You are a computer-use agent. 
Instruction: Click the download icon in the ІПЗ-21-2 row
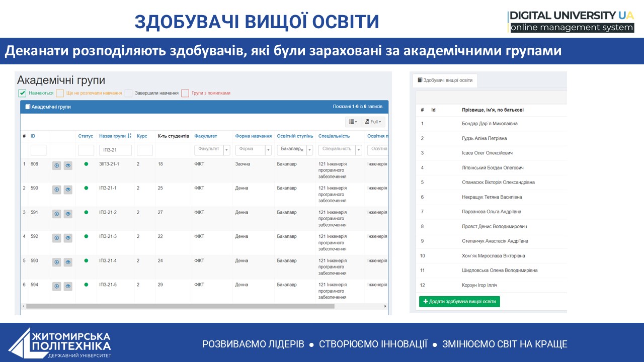pos(57,214)
